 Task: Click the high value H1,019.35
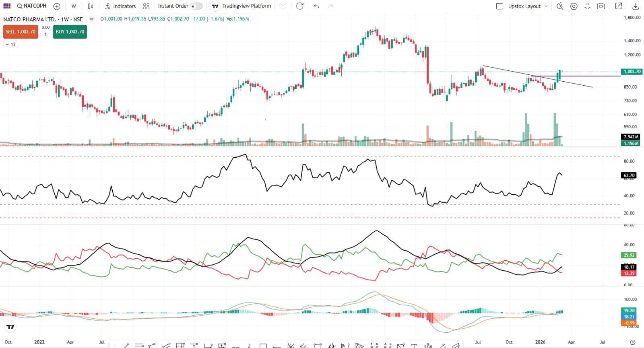(135, 19)
